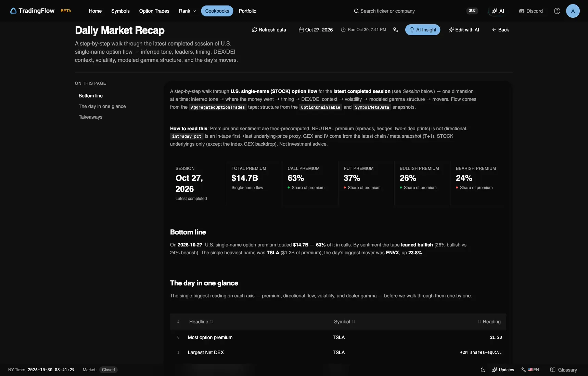Screen dimensions: 588x376
Task: Jump to The day in one glance
Action: (x=102, y=106)
